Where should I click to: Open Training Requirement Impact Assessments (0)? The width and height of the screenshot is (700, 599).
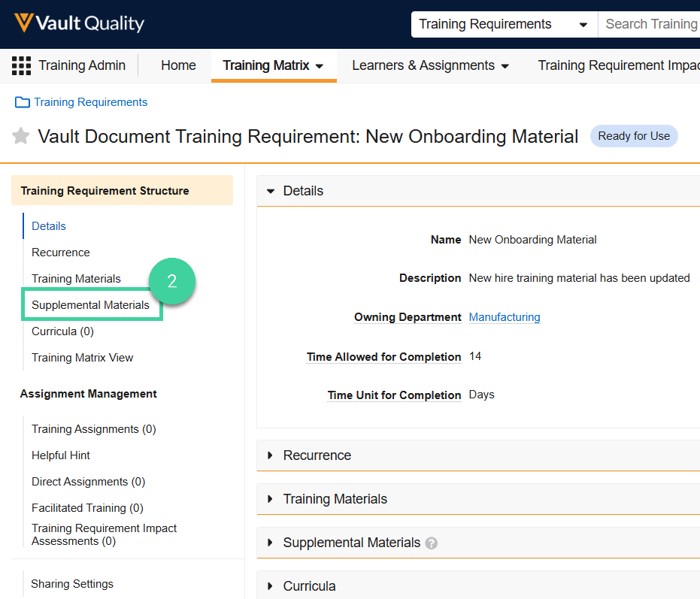pyautogui.click(x=104, y=534)
